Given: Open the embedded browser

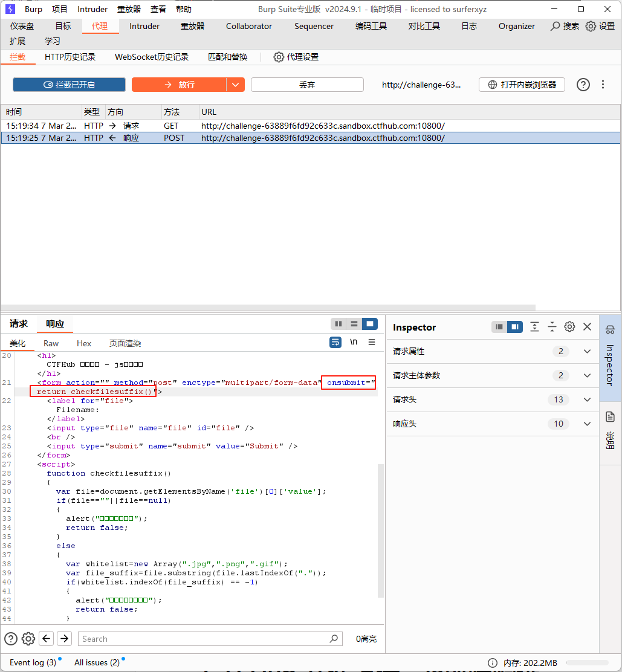Looking at the screenshot, I should tap(522, 85).
